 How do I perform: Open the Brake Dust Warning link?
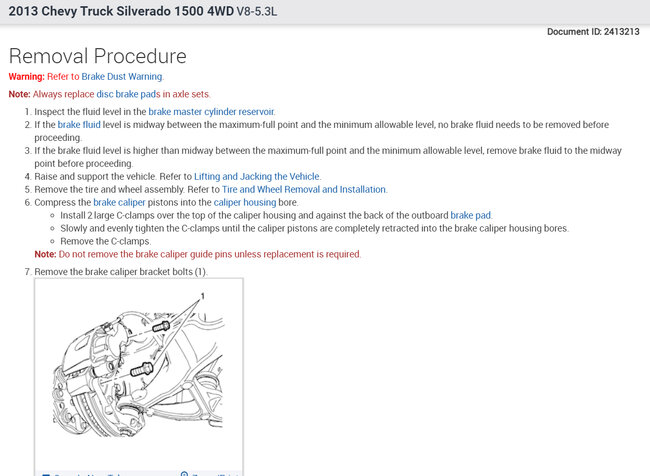click(121, 77)
